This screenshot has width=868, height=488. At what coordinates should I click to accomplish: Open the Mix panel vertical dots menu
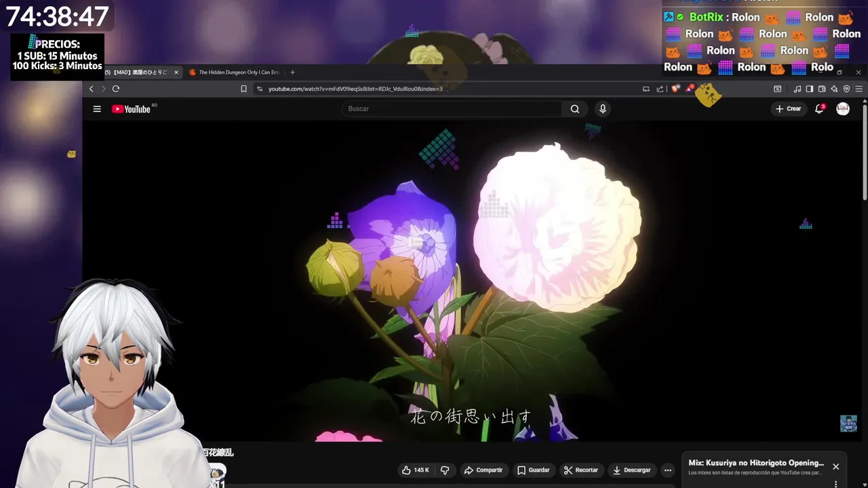[835, 484]
